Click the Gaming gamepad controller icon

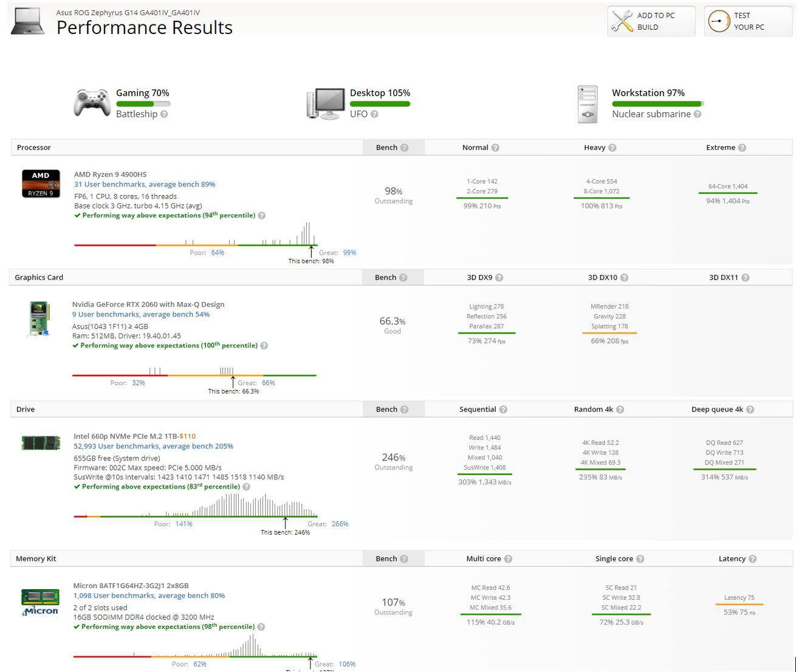click(x=92, y=103)
